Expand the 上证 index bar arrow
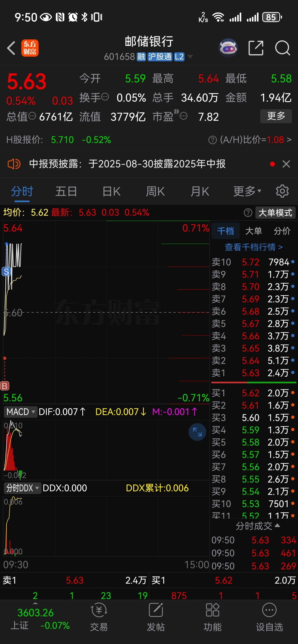The width and height of the screenshot is (298, 644). tap(35, 603)
